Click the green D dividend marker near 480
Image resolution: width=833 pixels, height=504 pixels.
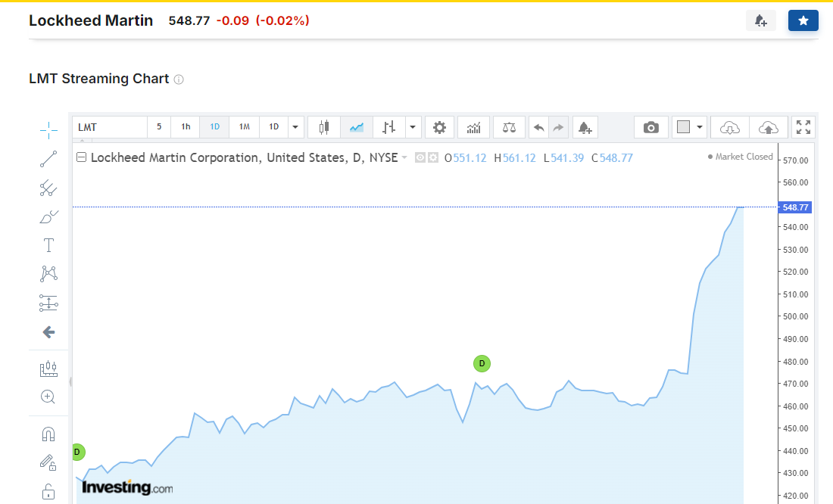(x=482, y=364)
